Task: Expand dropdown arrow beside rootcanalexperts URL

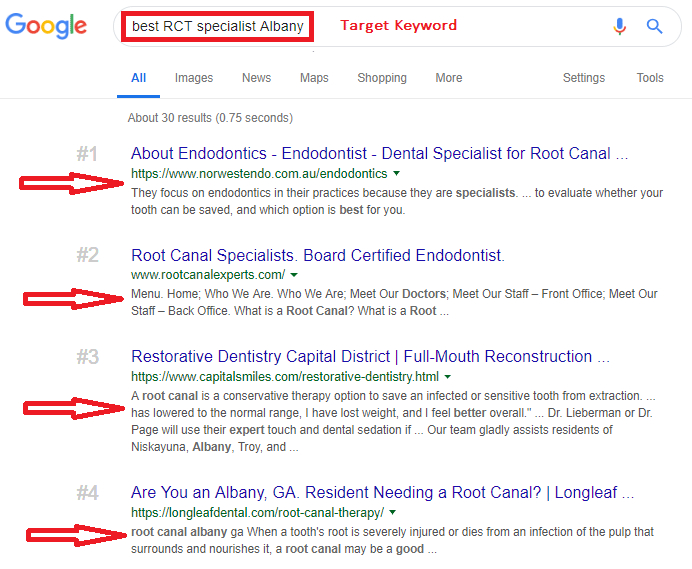Action: [x=294, y=275]
